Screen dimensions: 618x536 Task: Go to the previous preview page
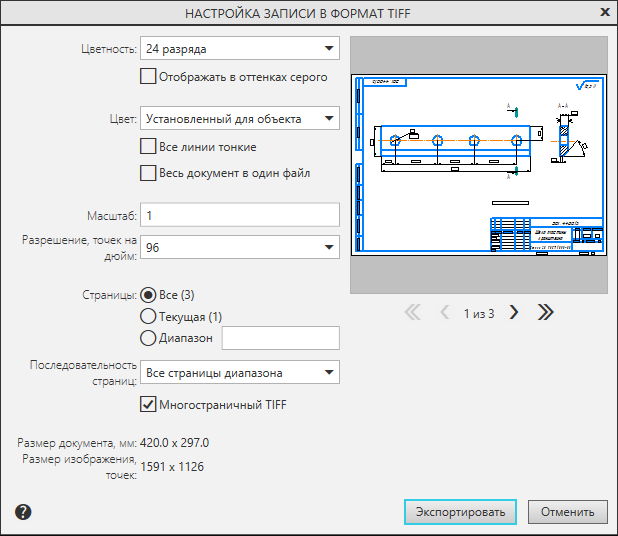[x=445, y=312]
